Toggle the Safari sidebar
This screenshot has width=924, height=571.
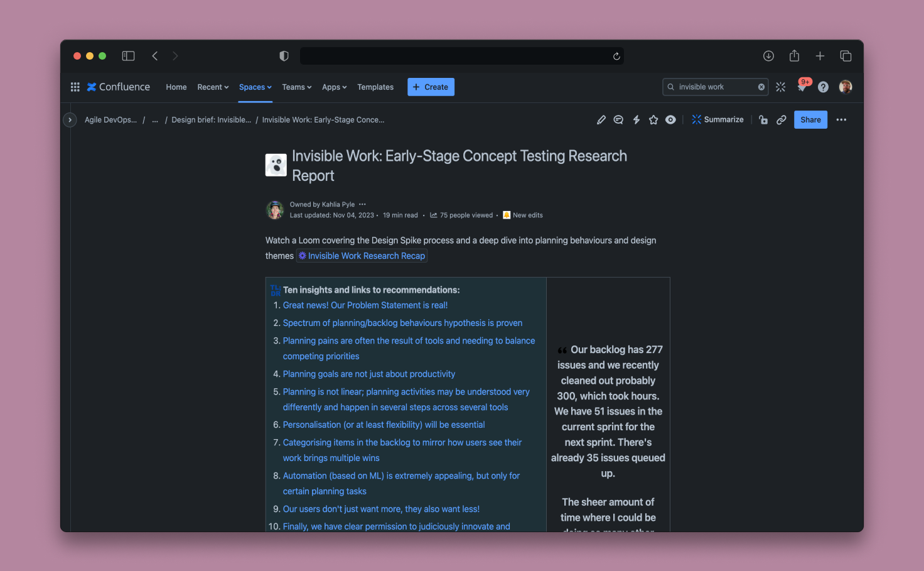pyautogui.click(x=128, y=56)
